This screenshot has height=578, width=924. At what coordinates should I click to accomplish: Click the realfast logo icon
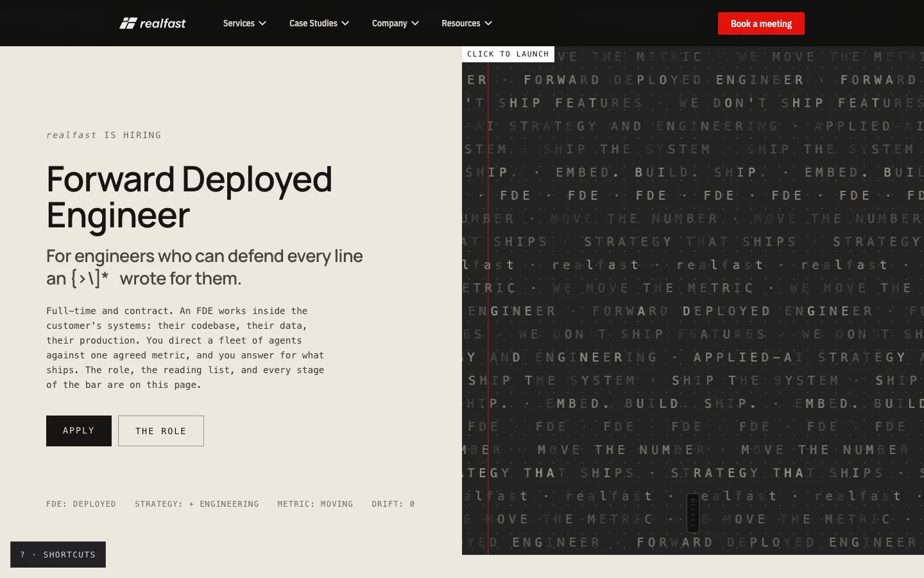128,23
